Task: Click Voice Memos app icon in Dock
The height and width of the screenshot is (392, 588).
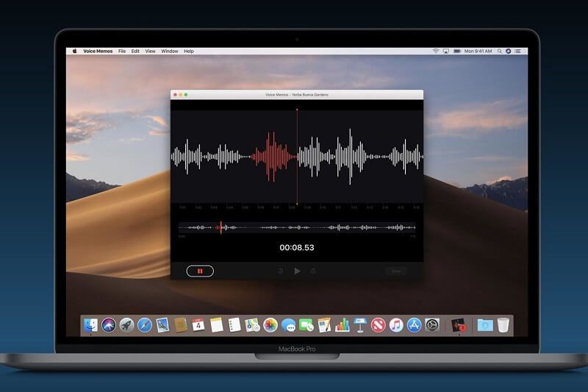Action: [x=458, y=325]
